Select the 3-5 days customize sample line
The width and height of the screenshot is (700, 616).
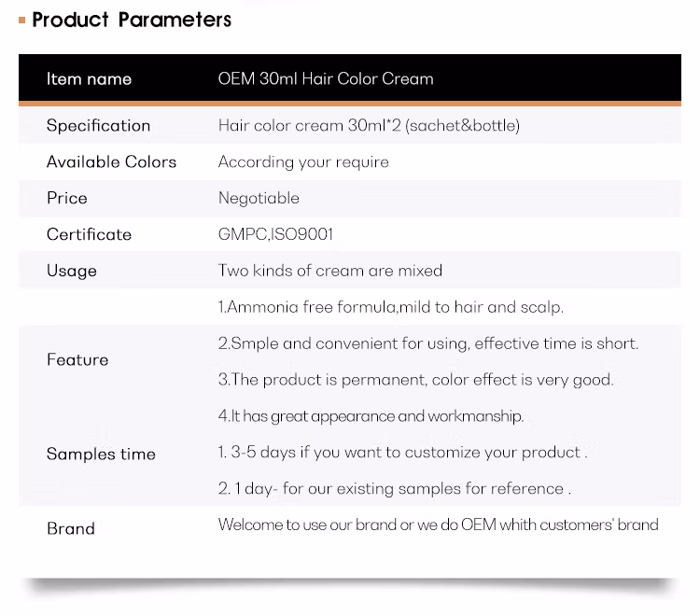[402, 452]
